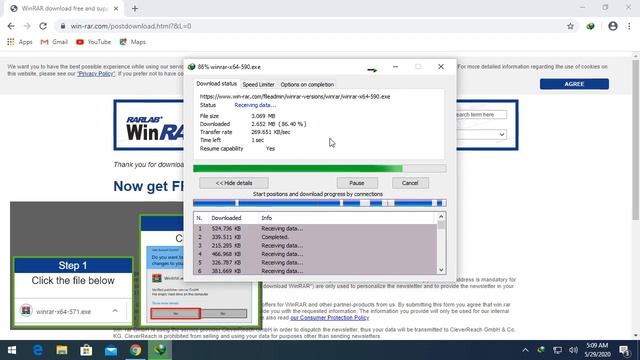Open File Explorer from taskbar

pyautogui.click(x=62, y=350)
